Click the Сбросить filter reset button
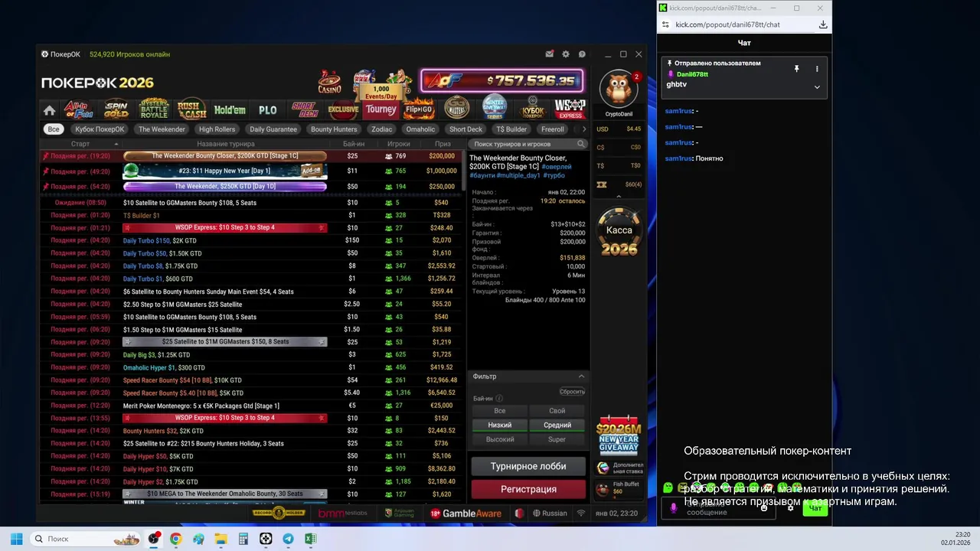 point(572,392)
